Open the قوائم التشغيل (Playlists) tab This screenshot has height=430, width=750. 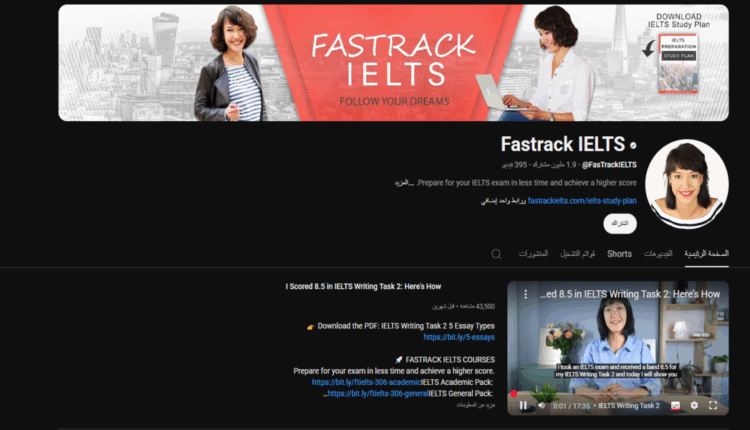click(x=577, y=254)
